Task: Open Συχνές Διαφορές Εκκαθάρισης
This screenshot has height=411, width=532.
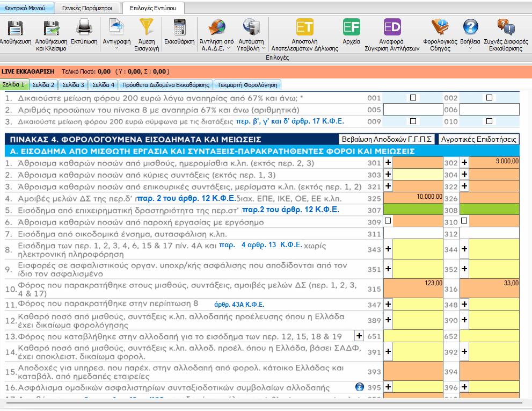Action: coord(505,27)
